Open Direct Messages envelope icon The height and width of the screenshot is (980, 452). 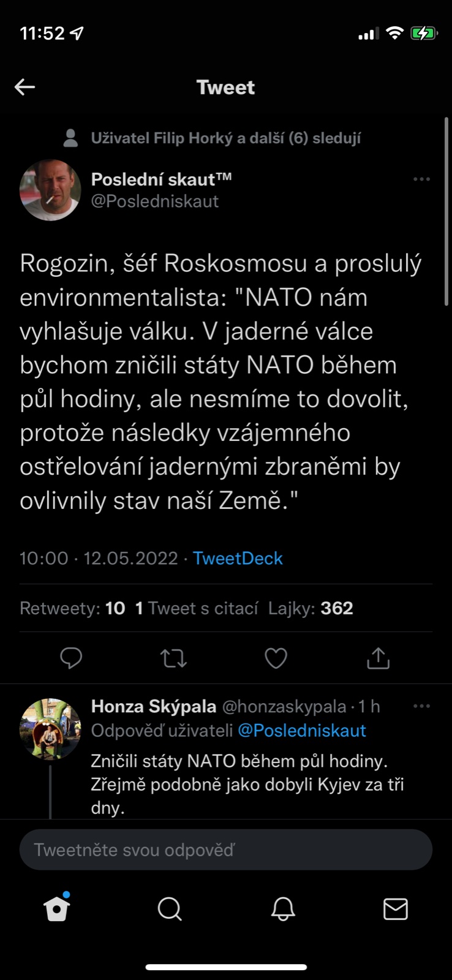click(x=395, y=909)
